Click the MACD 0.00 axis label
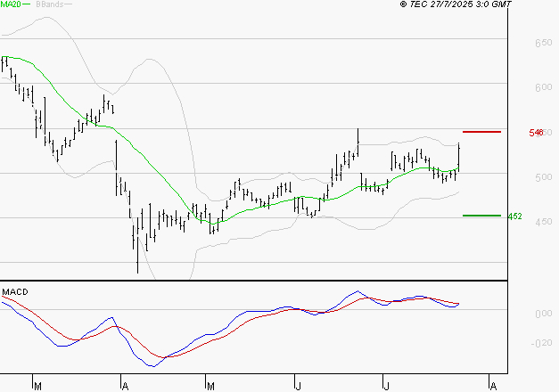Image resolution: width=559 pixels, height=392 pixels. click(543, 314)
